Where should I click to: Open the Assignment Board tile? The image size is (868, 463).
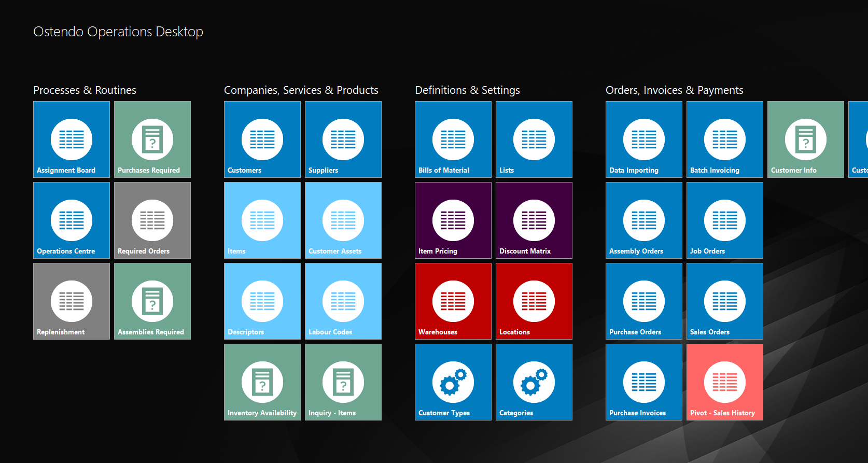[72, 139]
